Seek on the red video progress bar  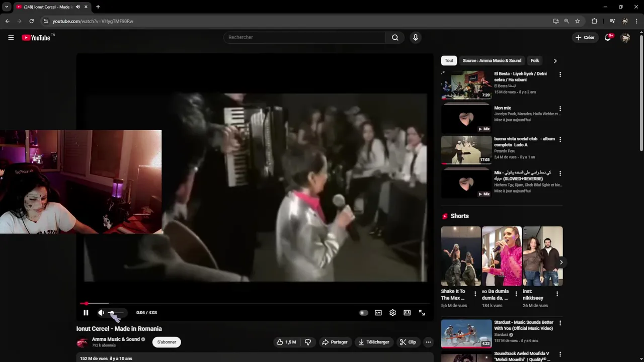point(255,303)
